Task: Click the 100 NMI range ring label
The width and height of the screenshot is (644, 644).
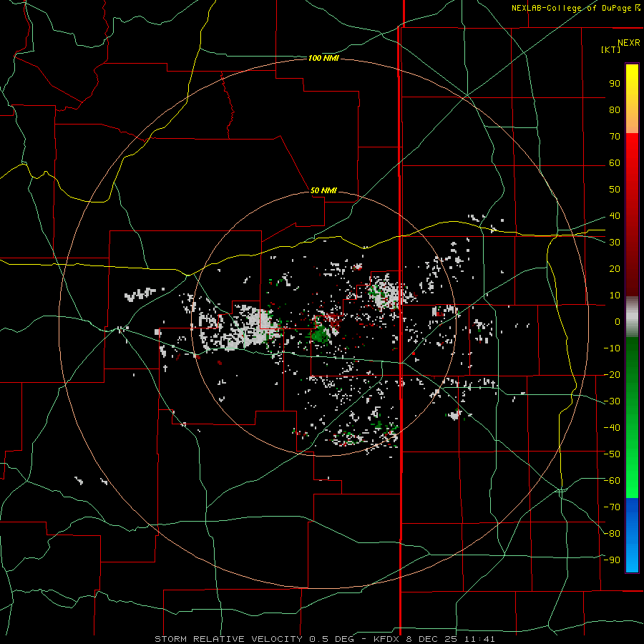Action: click(x=323, y=59)
